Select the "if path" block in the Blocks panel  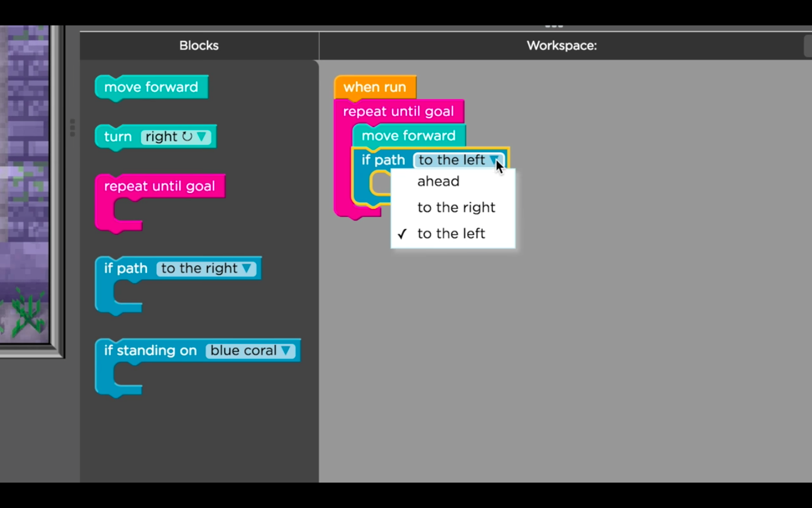126,269
